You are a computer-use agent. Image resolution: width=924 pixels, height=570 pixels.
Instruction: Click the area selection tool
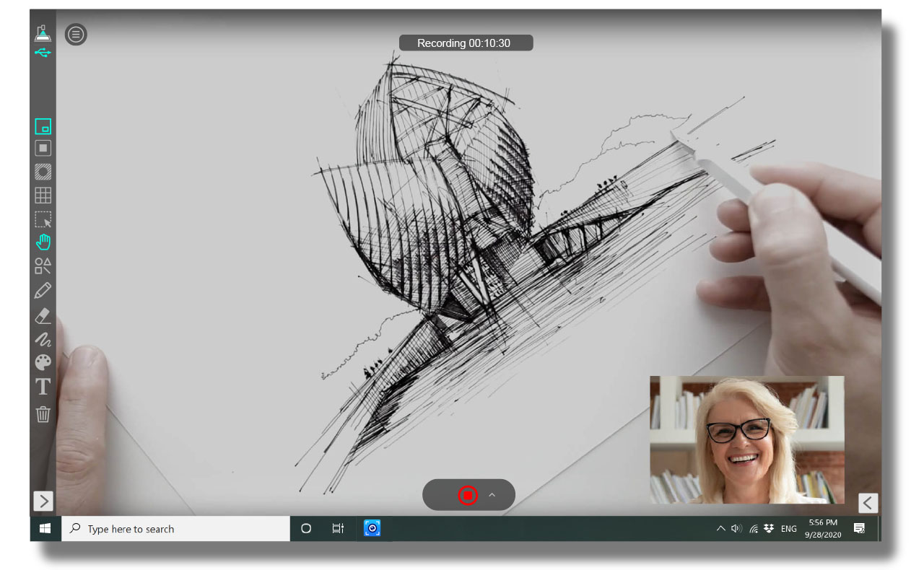43,219
